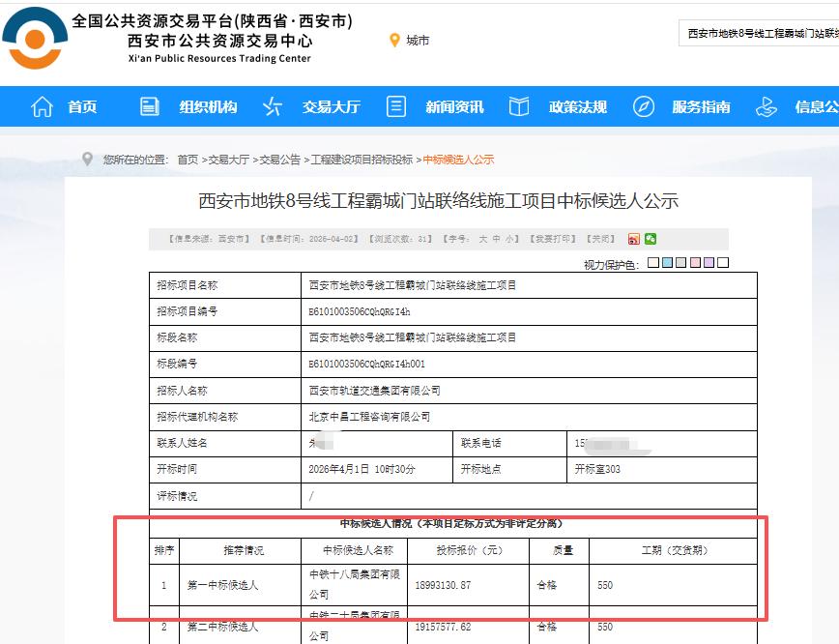The image size is (839, 644).
Task: Click 北京中昌工程咨询有限公司 cell
Action: 529,417
